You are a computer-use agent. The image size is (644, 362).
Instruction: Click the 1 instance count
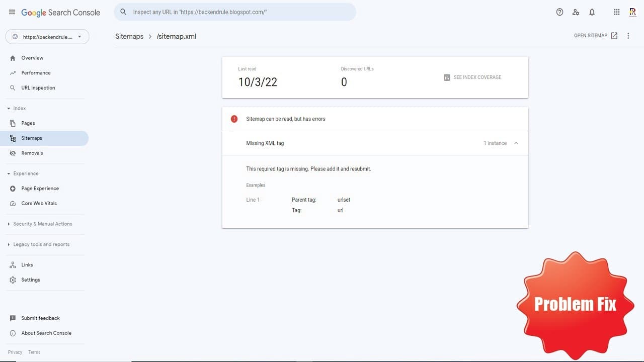495,143
